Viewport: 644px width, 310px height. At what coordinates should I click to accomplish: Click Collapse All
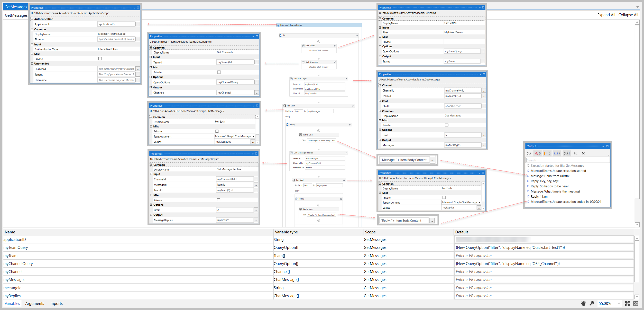[x=628, y=15]
